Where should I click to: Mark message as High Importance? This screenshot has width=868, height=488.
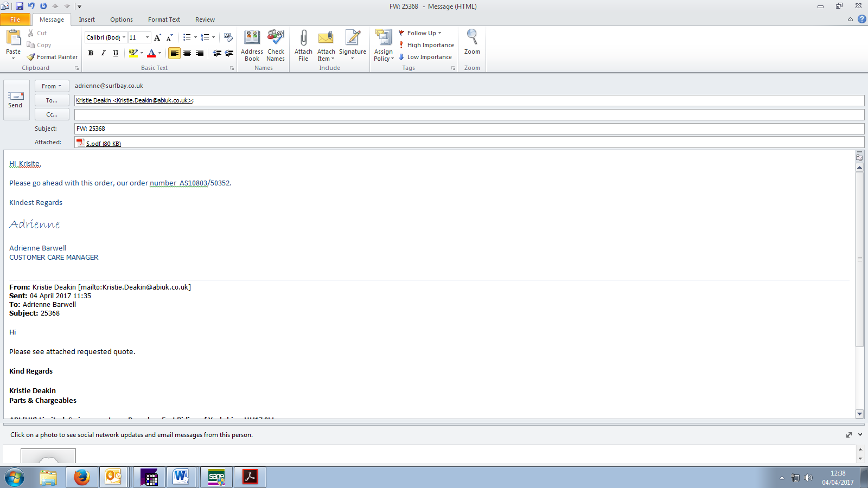[x=426, y=45]
